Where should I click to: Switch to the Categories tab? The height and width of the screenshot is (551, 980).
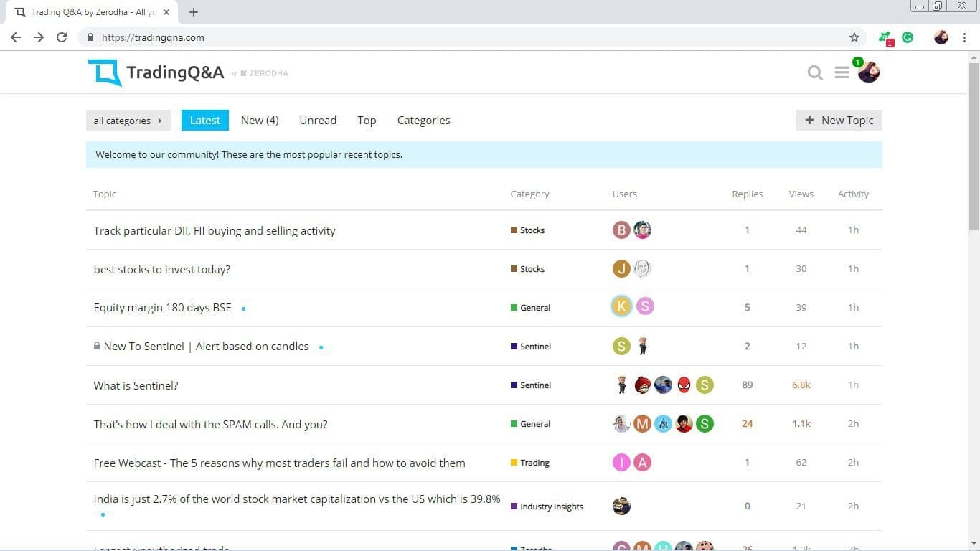(424, 120)
